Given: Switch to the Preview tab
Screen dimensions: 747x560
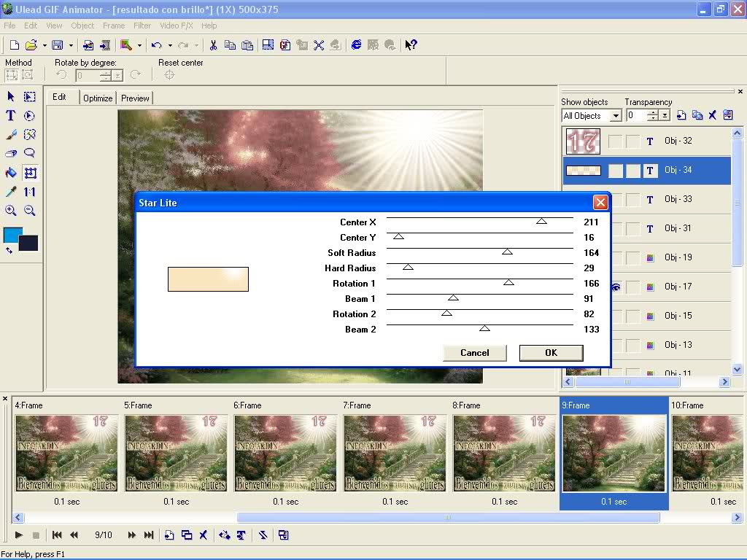Looking at the screenshot, I should 135,98.
